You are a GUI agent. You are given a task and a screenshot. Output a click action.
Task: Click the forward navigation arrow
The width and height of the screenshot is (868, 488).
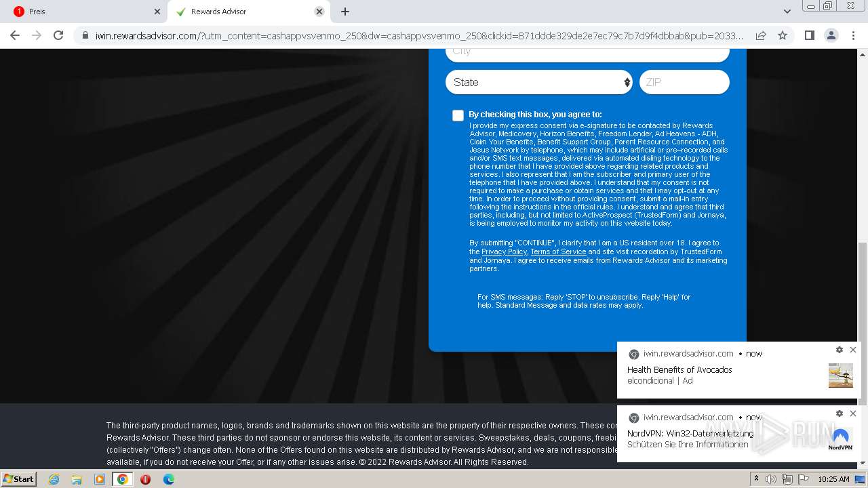coord(37,35)
